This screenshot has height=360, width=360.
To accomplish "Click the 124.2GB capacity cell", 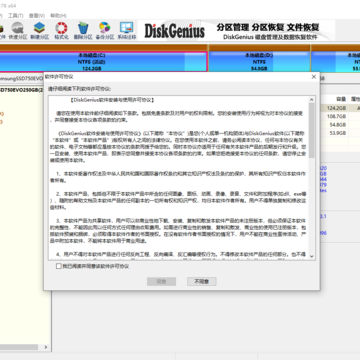I will pos(336,108).
